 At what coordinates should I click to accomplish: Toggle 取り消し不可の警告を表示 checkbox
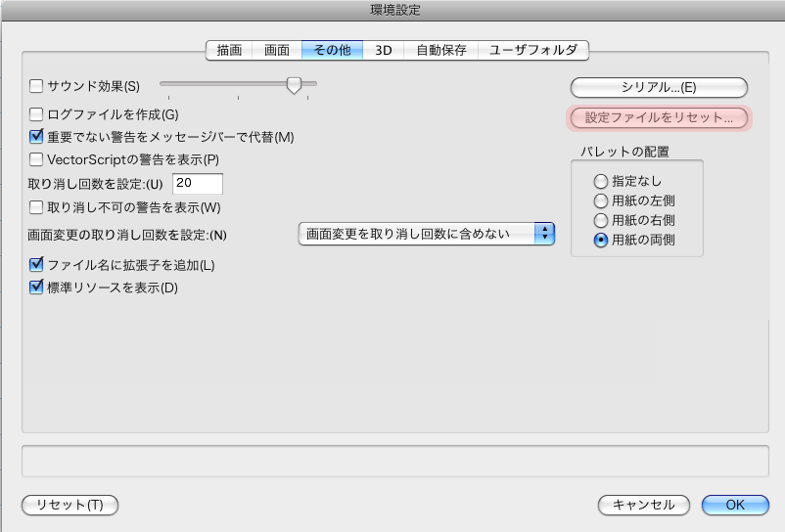pos(37,207)
